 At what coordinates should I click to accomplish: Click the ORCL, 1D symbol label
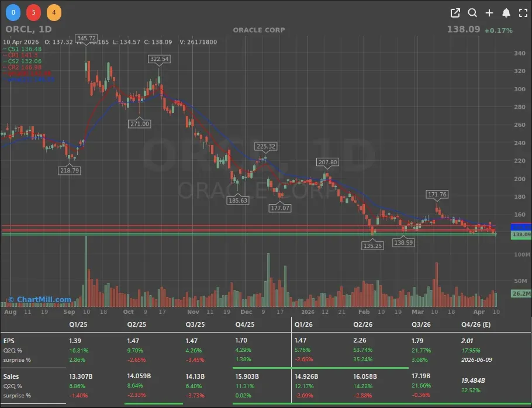(29, 29)
